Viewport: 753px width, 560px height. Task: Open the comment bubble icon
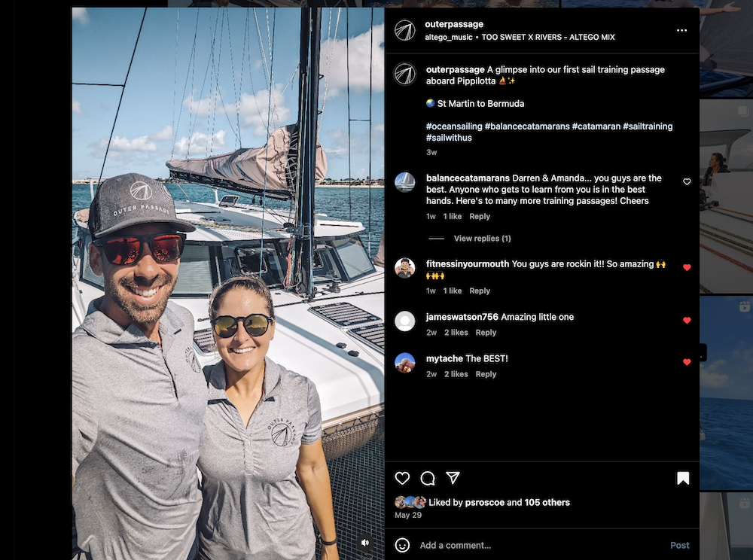point(428,479)
